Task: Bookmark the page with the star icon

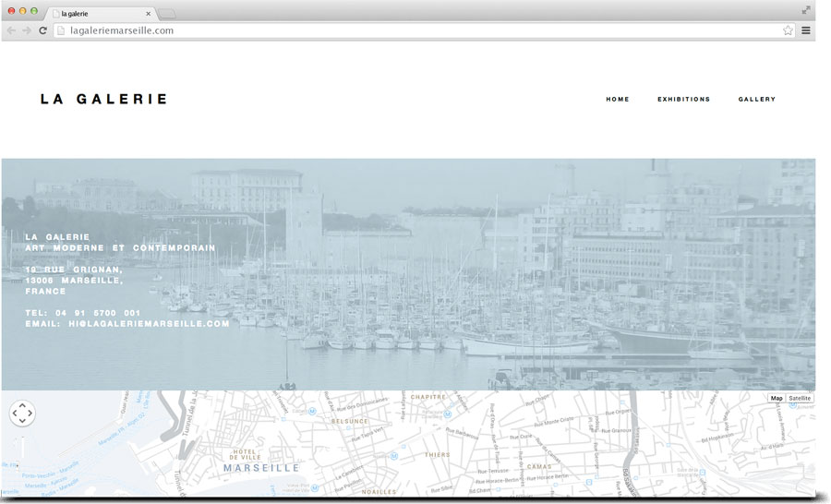Action: [x=788, y=30]
